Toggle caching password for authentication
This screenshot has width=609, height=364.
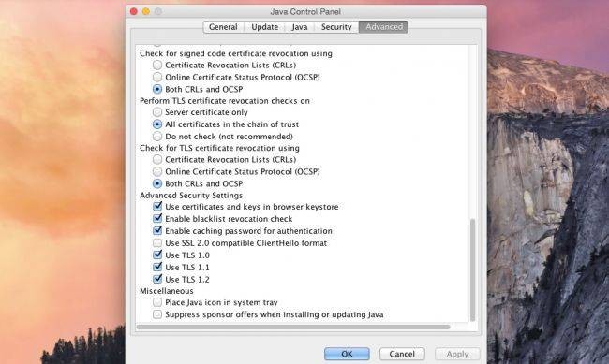[157, 230]
